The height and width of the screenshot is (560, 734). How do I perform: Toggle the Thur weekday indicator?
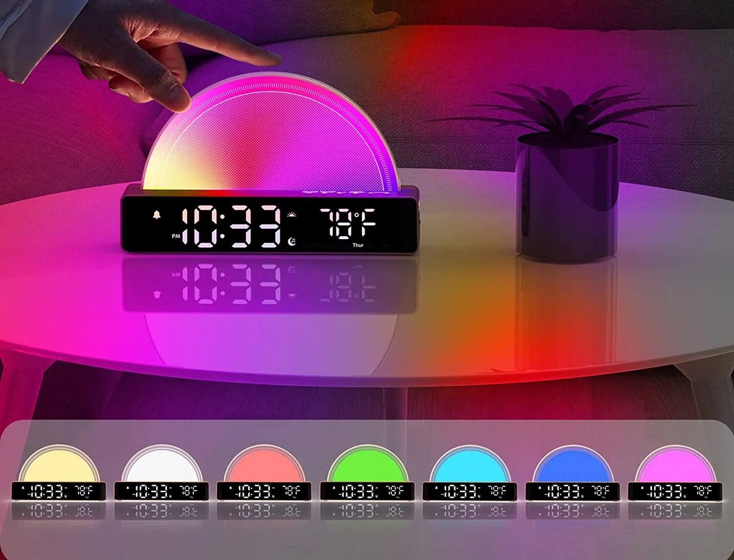click(x=358, y=246)
